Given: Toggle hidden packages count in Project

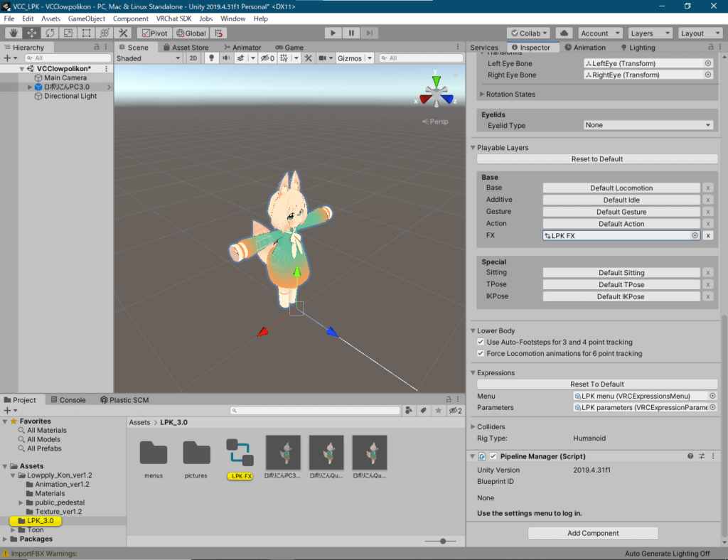Looking at the screenshot, I should point(455,410).
